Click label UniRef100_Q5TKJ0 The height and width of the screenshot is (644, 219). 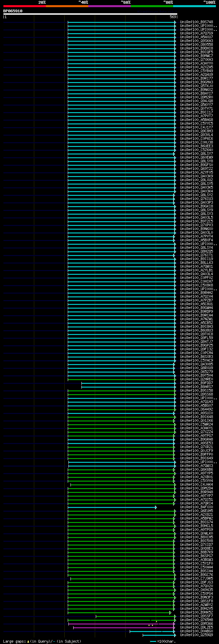[196, 86]
